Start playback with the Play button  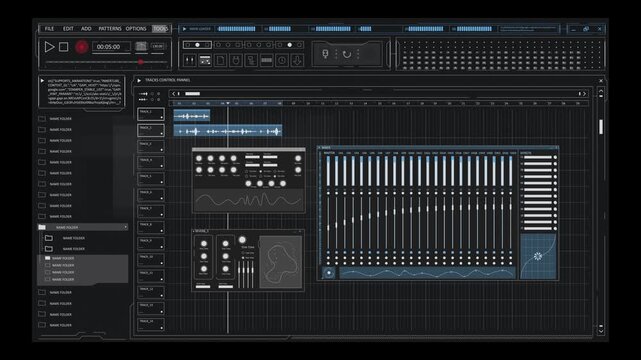coord(49,47)
